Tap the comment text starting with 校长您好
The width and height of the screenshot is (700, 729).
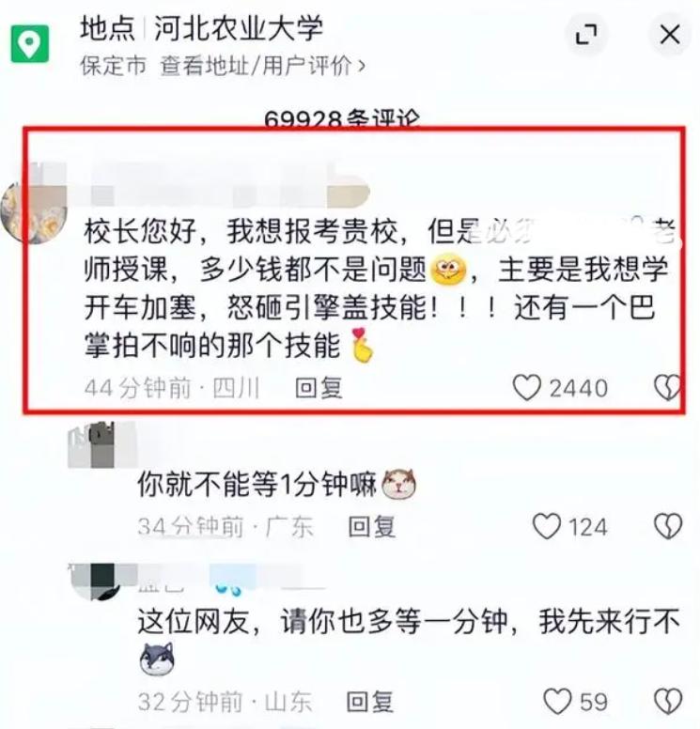click(x=378, y=288)
